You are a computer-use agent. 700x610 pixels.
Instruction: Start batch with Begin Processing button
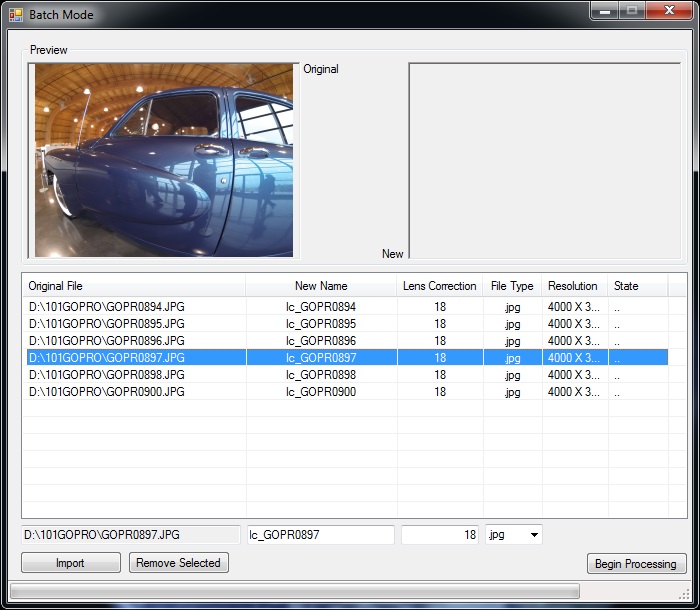[636, 564]
